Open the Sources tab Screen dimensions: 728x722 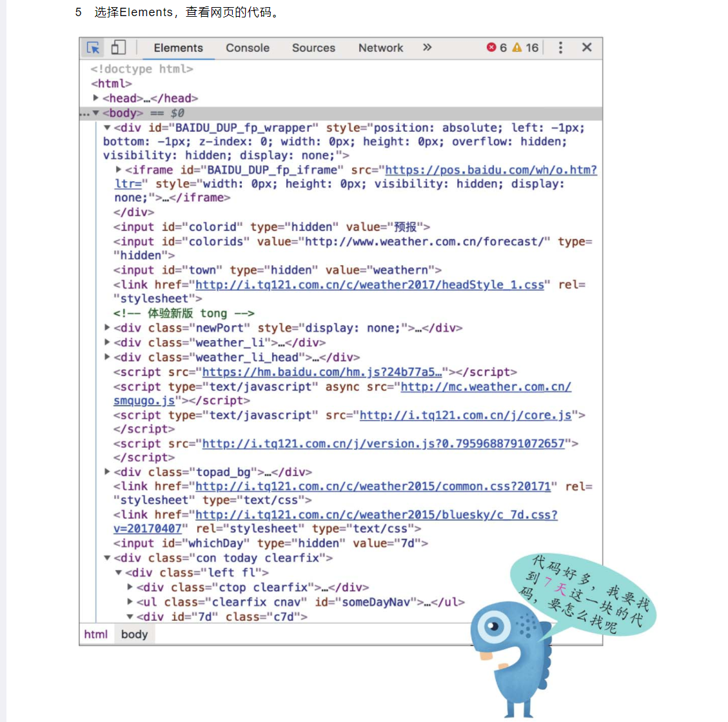[x=313, y=48]
